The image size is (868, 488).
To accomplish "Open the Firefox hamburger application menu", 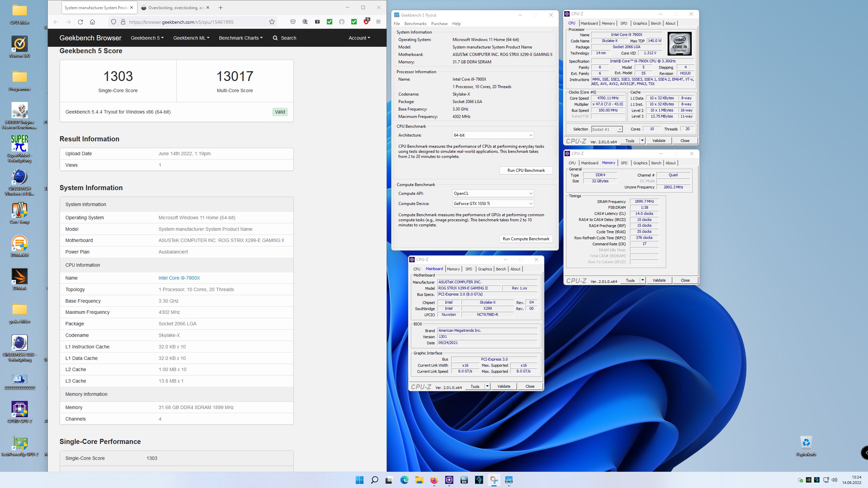I will (x=378, y=22).
